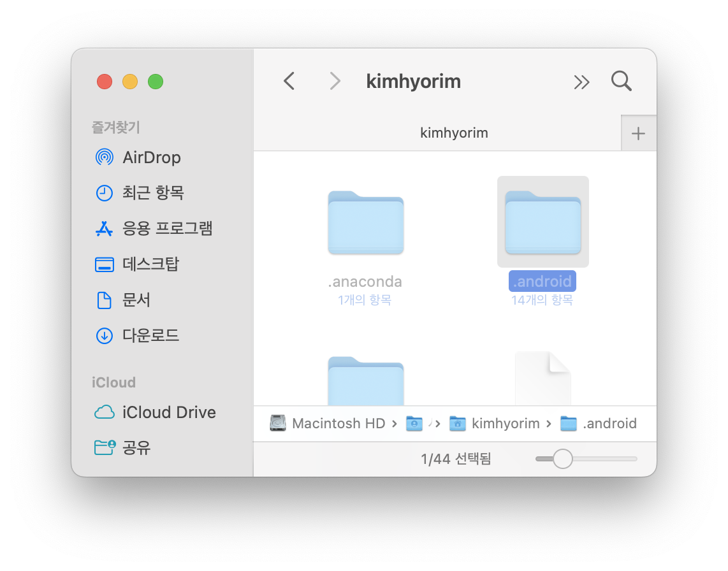The height and width of the screenshot is (571, 728).
Task: Click .android in the path bar
Action: 598,423
